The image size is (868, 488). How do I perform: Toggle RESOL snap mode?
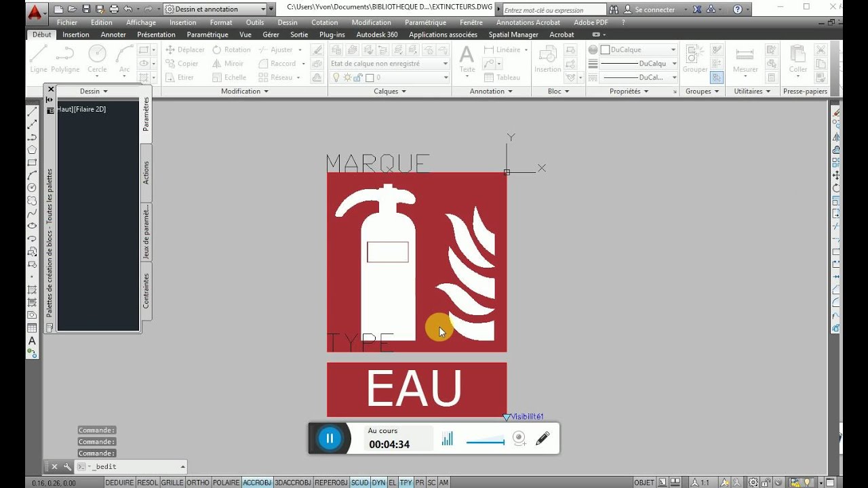coord(148,483)
